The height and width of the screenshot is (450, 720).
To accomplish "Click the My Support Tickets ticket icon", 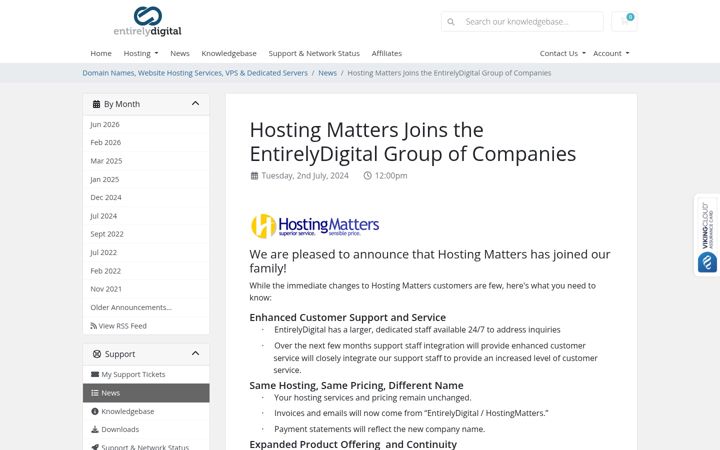I will [95, 374].
